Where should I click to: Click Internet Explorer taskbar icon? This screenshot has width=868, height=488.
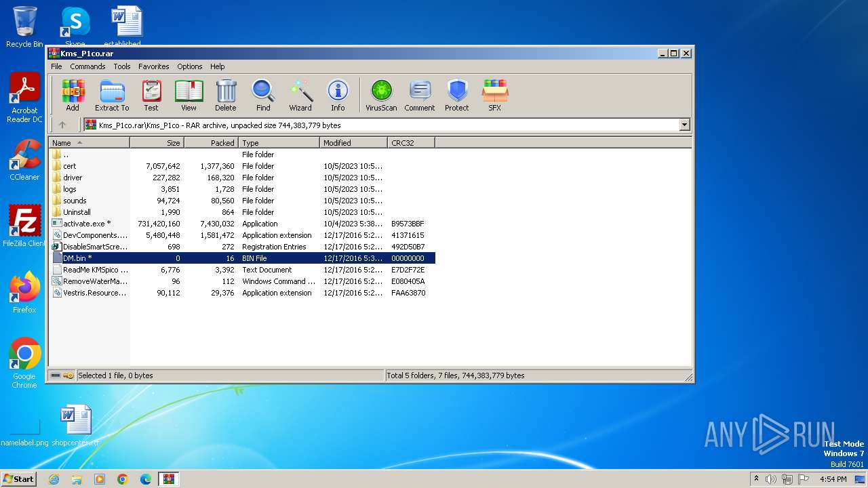pos(54,479)
